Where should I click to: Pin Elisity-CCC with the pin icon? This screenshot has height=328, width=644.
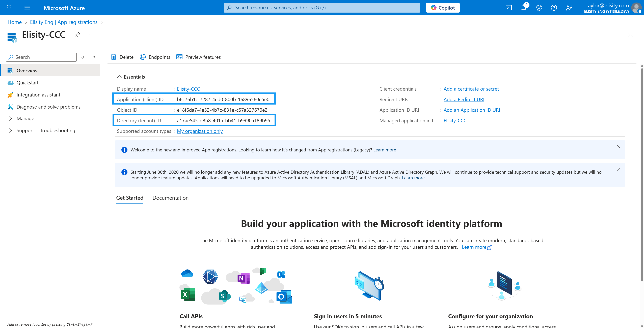point(77,35)
